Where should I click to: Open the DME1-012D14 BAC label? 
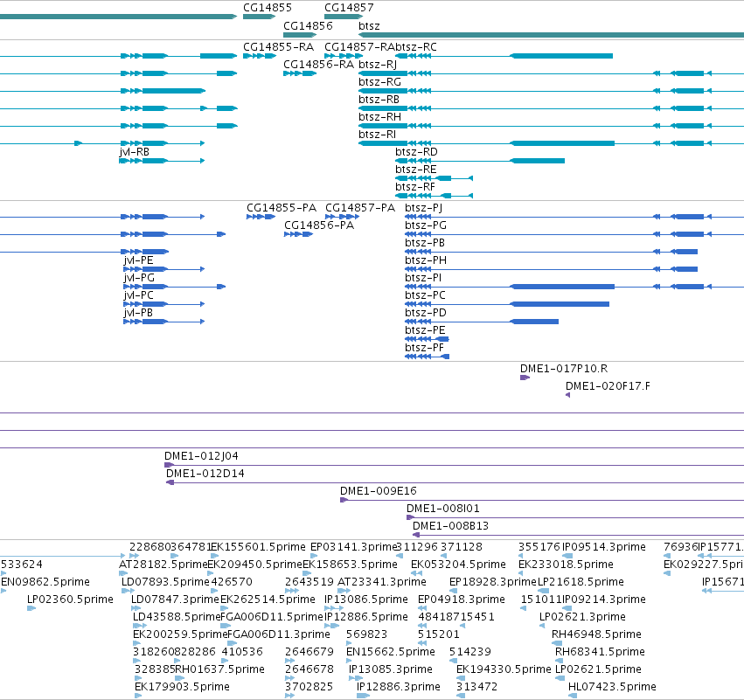(x=205, y=474)
